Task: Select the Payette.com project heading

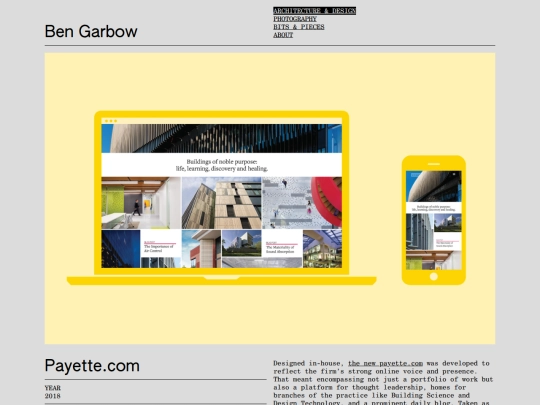Action: pos(92,366)
